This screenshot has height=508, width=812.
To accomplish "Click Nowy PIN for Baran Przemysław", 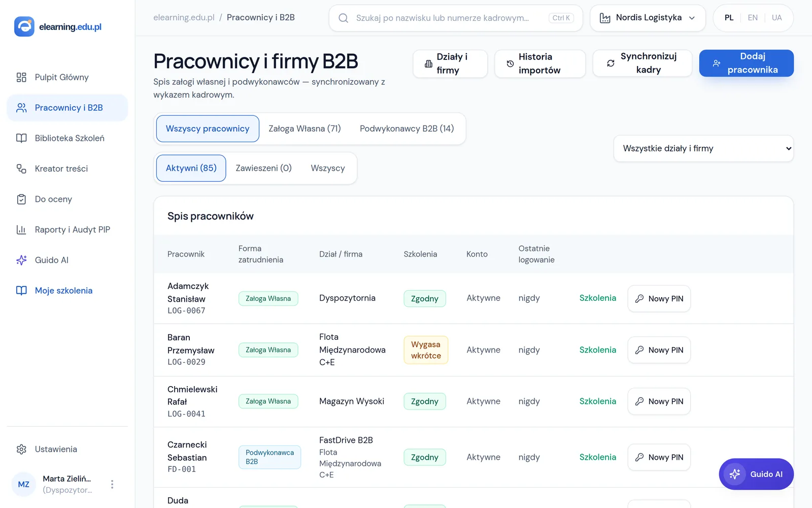I will point(659,350).
